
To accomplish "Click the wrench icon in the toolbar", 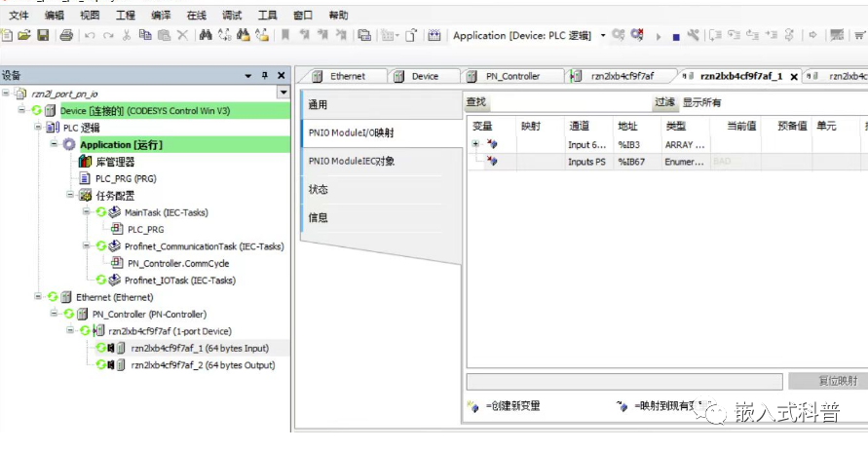I will 693,35.
